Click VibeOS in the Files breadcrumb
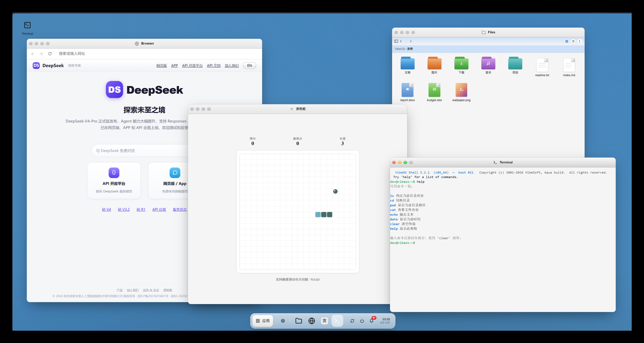 point(400,49)
